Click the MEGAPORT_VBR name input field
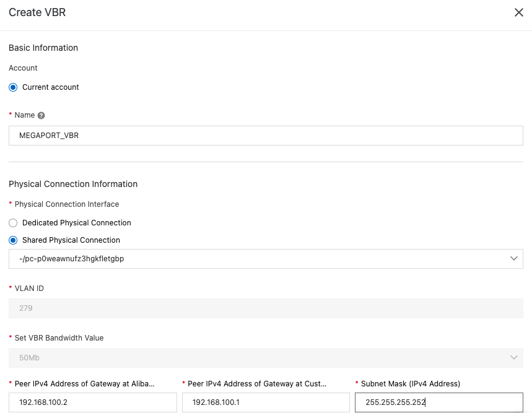Screen dimensions: 532x413 pos(266,136)
